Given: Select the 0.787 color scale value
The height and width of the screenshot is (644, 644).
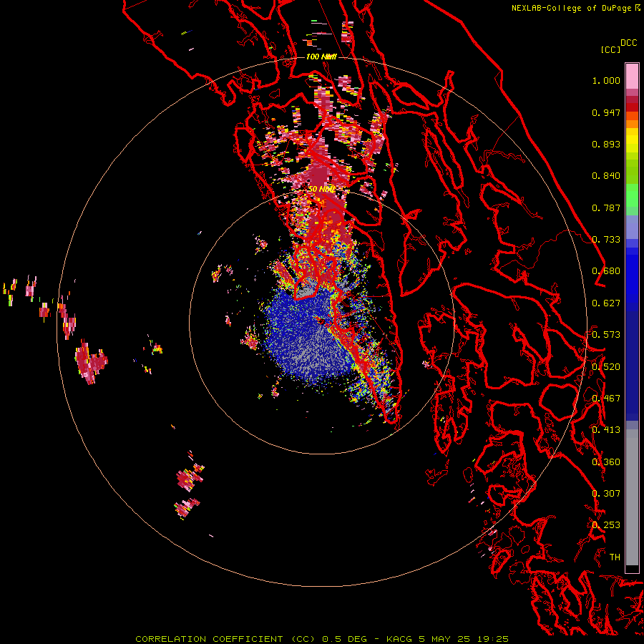Looking at the screenshot, I should [606, 208].
